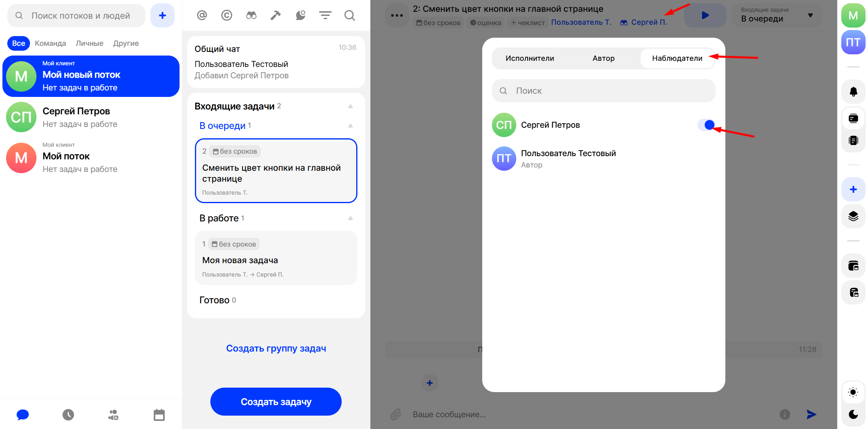Click the notifications bell icon

click(x=853, y=92)
